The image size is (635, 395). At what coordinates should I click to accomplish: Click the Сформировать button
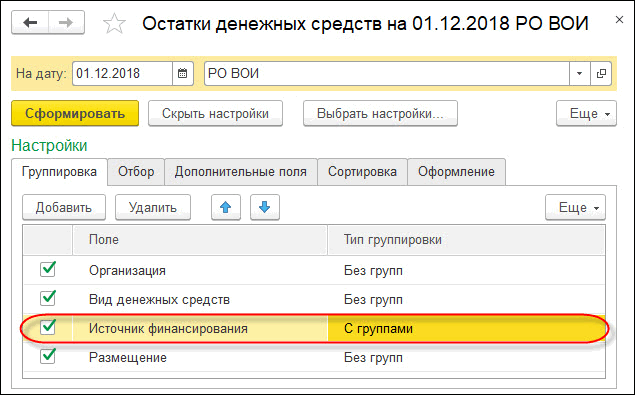point(75,113)
